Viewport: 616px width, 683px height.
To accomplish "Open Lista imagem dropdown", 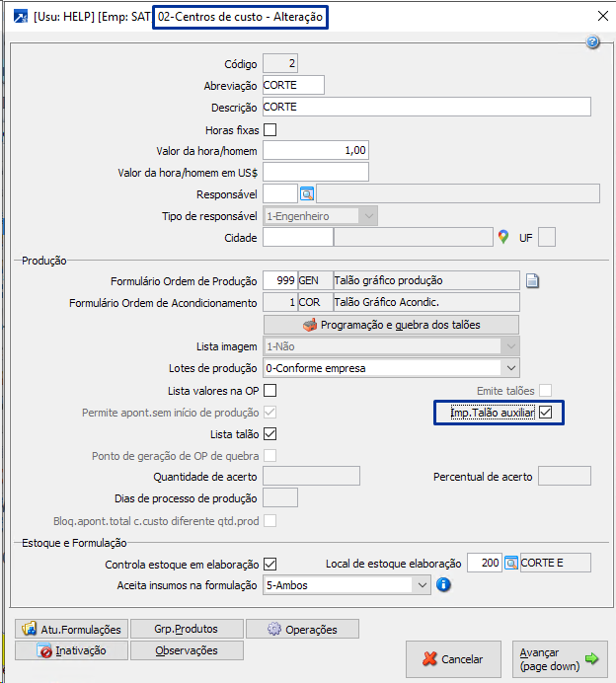I will click(x=391, y=346).
